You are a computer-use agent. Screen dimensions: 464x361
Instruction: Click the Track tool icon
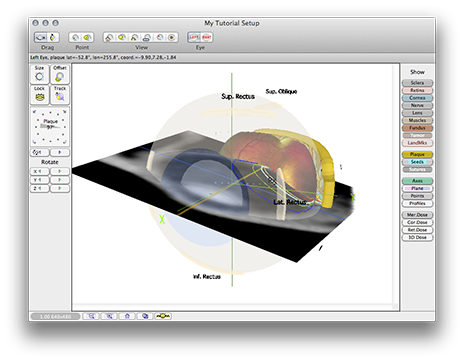point(60,95)
